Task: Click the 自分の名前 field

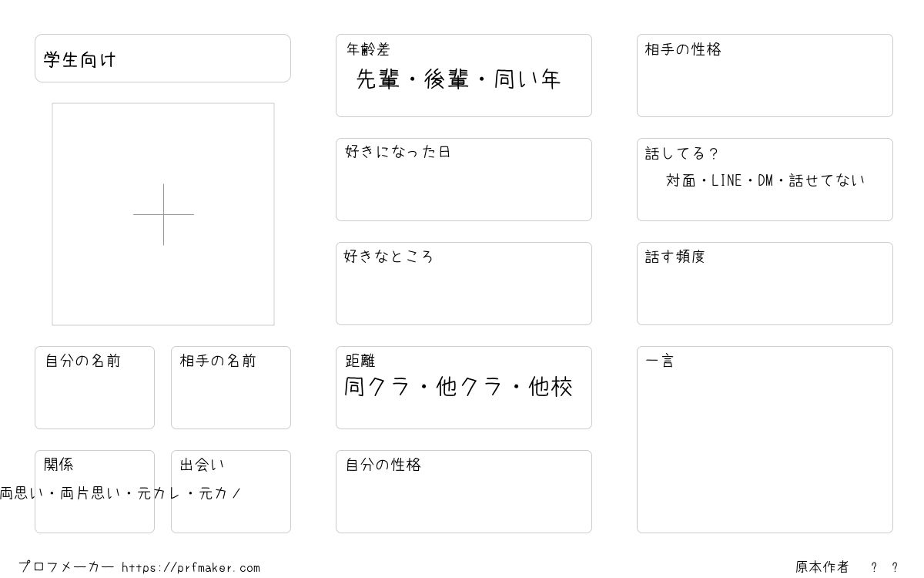Action: 95,388
